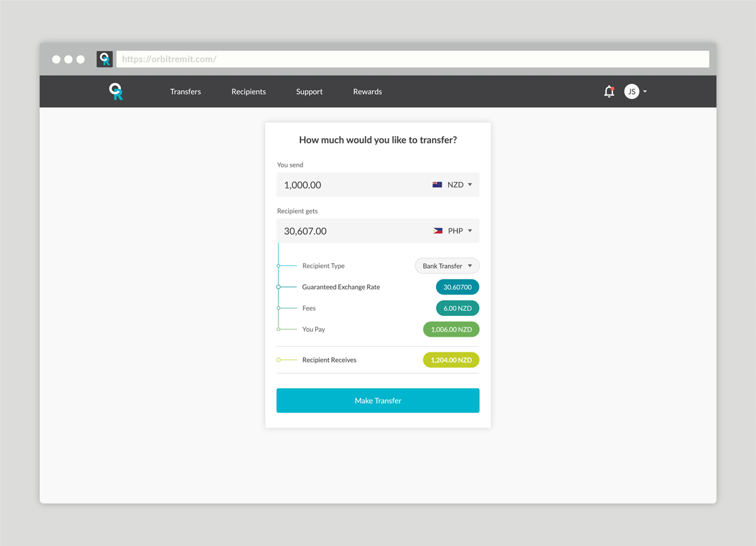Image resolution: width=756 pixels, height=546 pixels.
Task: Click the New Zealand flag icon
Action: [x=437, y=185]
